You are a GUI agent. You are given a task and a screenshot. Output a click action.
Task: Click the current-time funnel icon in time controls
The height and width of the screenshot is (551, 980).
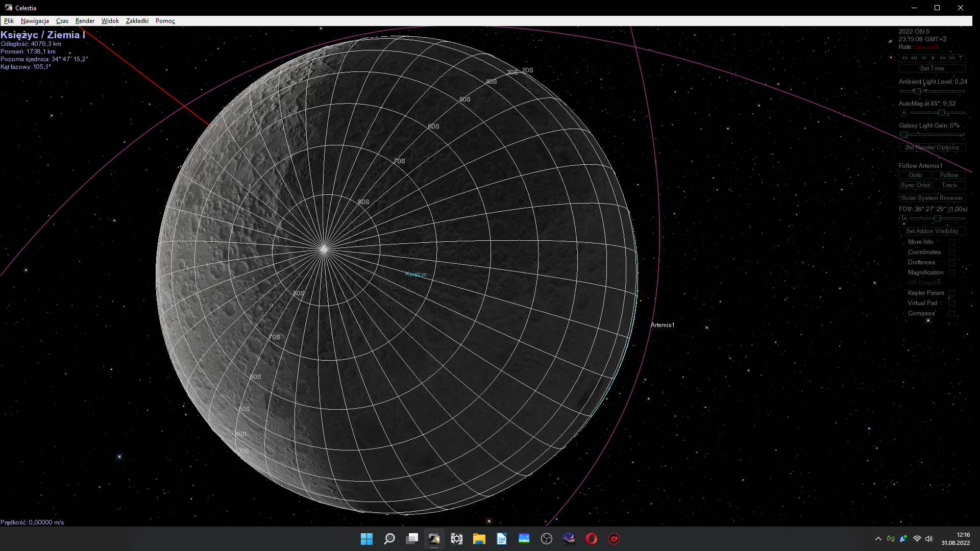pyautogui.click(x=961, y=58)
